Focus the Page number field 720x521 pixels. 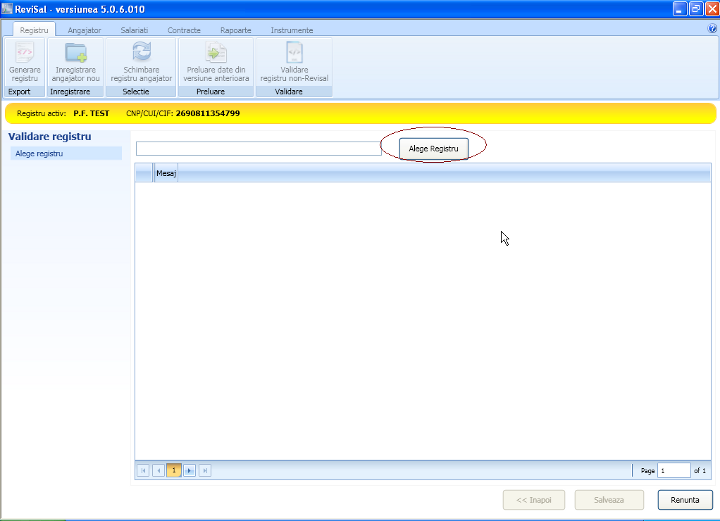[674, 471]
